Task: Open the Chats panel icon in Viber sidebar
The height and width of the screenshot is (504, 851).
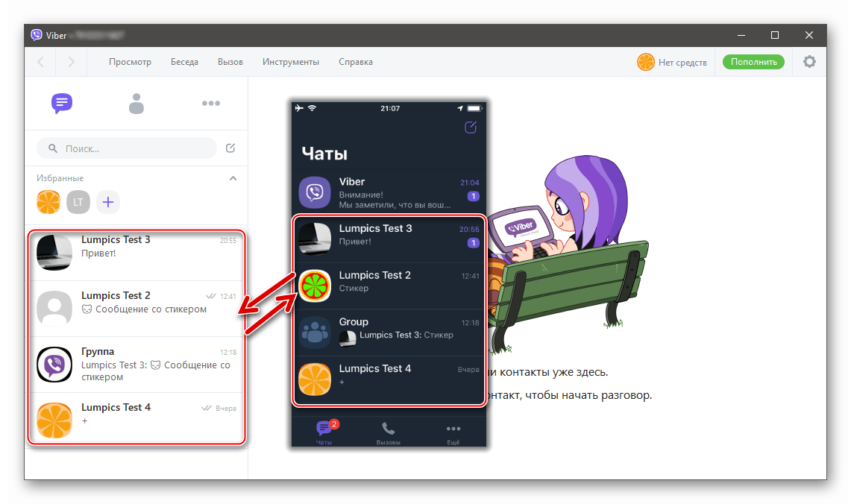Action: click(62, 104)
